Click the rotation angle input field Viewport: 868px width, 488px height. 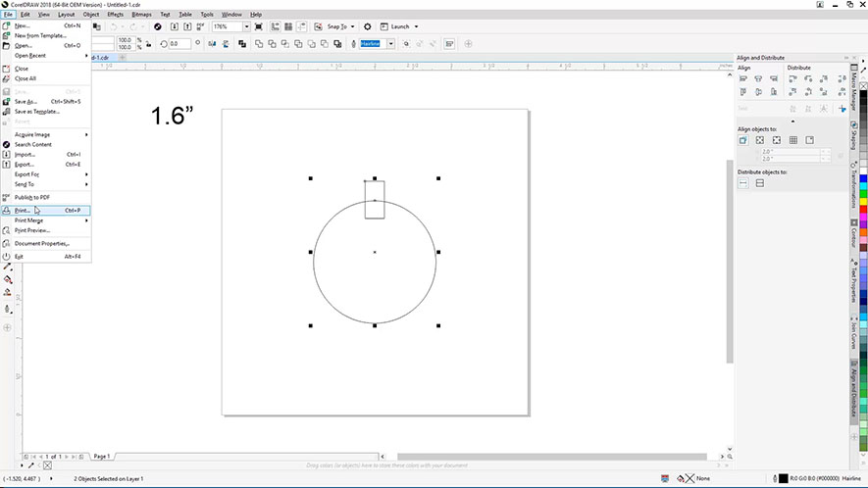click(178, 44)
